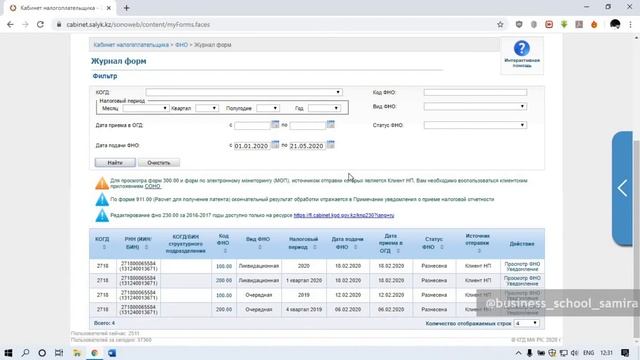Sort table by Вид ФНО column
Viewport: 640px width, 360px height.
(260, 247)
